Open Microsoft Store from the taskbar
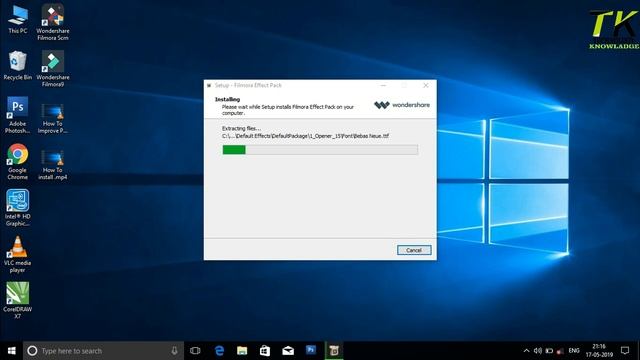Viewport: 640px width, 360px height. [x=265, y=351]
